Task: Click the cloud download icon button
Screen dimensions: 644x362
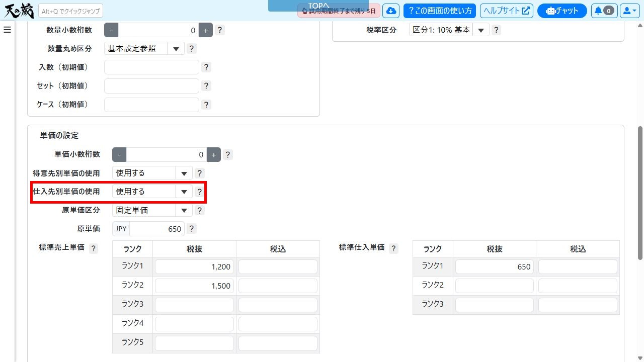Action: (x=391, y=11)
